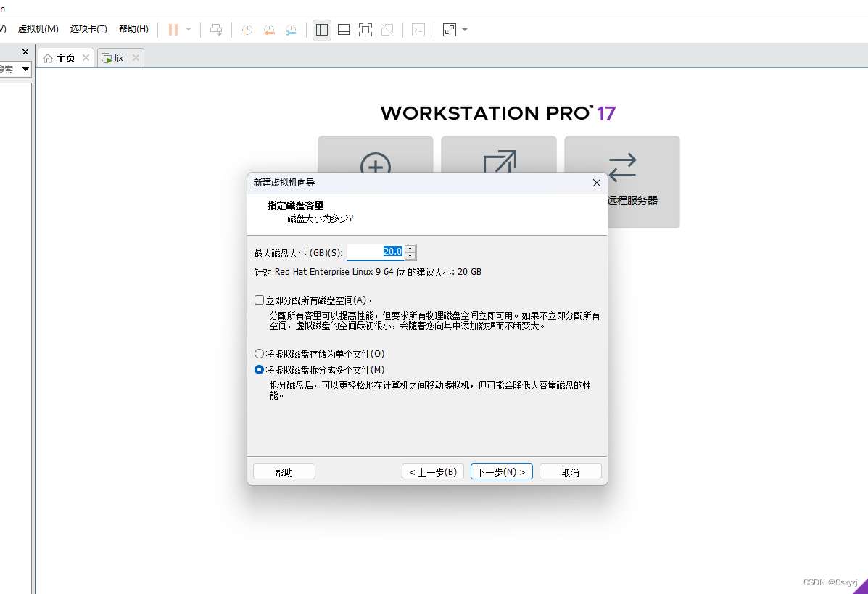868x594 pixels.
Task: Click the 下一步(N) button
Action: (502, 471)
